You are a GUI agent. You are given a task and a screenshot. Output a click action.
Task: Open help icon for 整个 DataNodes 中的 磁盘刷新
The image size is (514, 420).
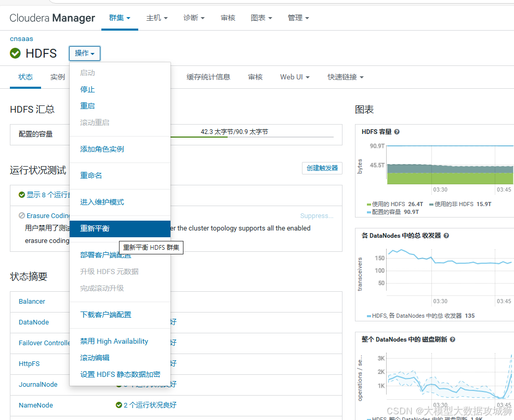point(453,340)
